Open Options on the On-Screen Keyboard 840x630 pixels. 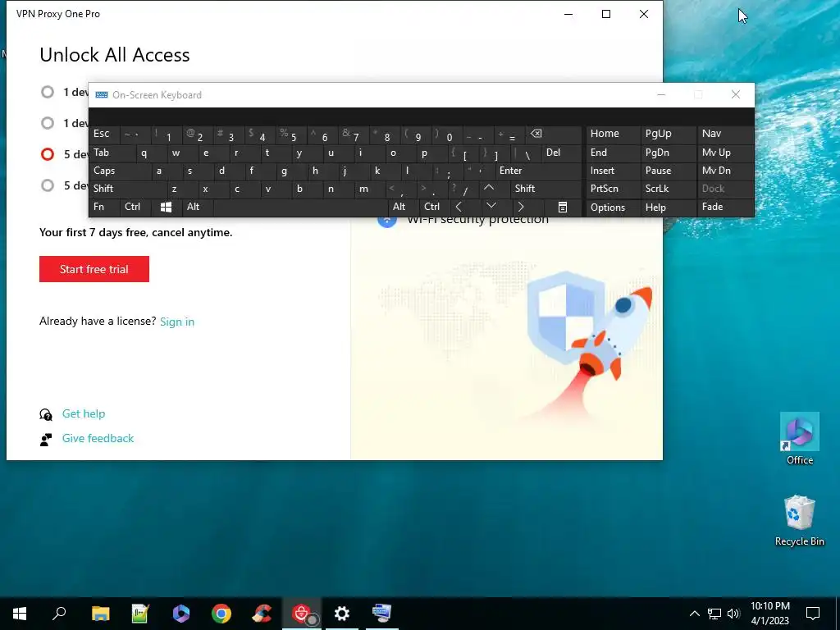613,207
